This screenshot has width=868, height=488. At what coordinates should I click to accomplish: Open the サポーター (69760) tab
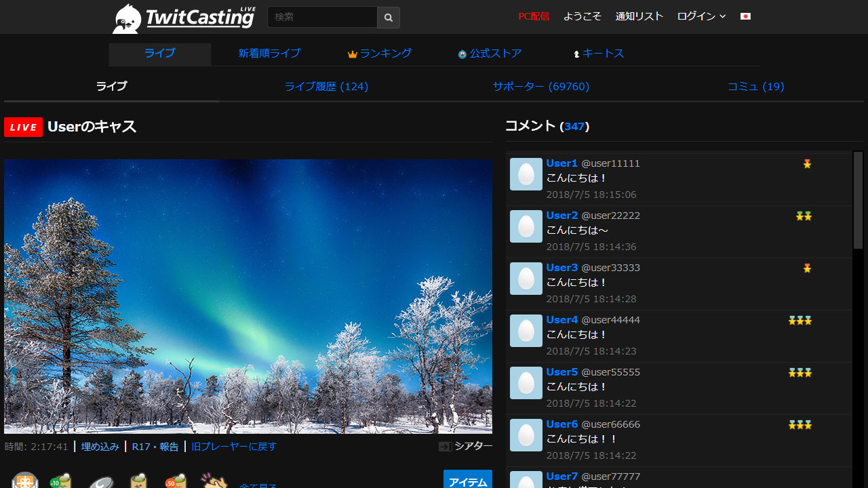(540, 86)
